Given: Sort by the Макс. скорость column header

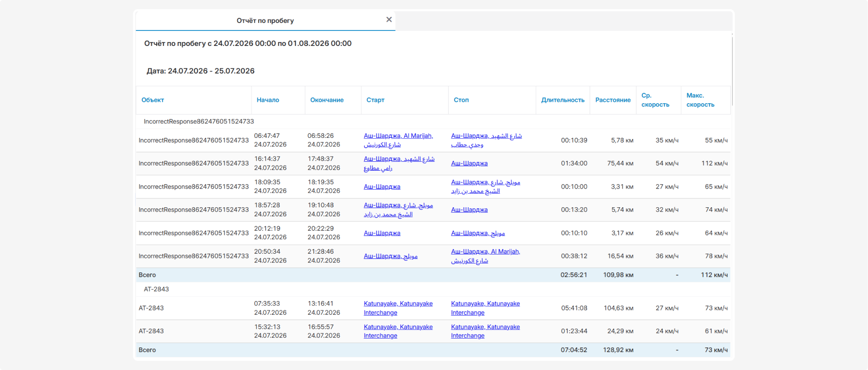Looking at the screenshot, I should tap(700, 100).
